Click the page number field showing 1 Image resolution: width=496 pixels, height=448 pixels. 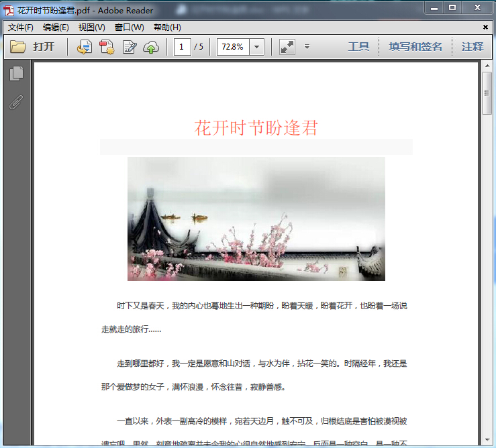tap(182, 47)
